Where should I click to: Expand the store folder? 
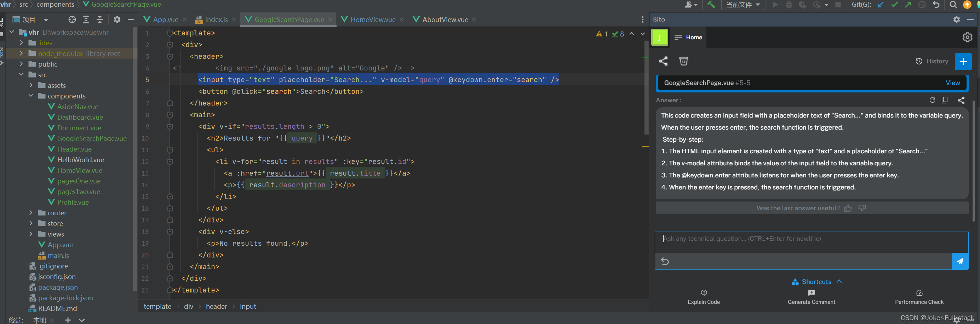(x=31, y=223)
